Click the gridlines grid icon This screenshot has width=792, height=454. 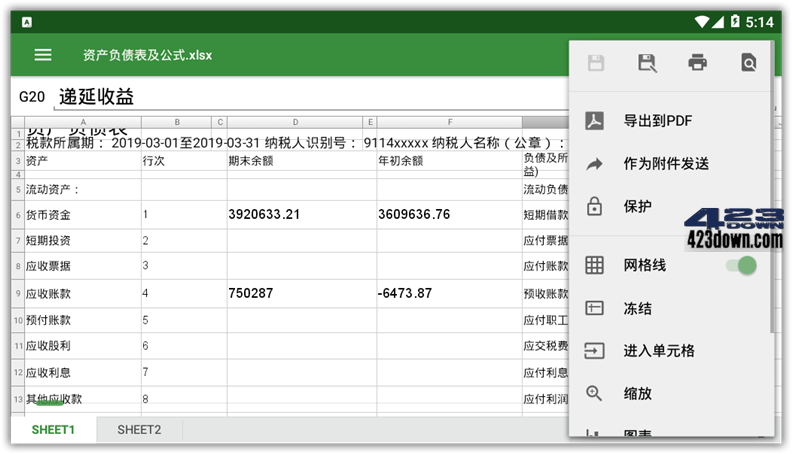pos(595,265)
